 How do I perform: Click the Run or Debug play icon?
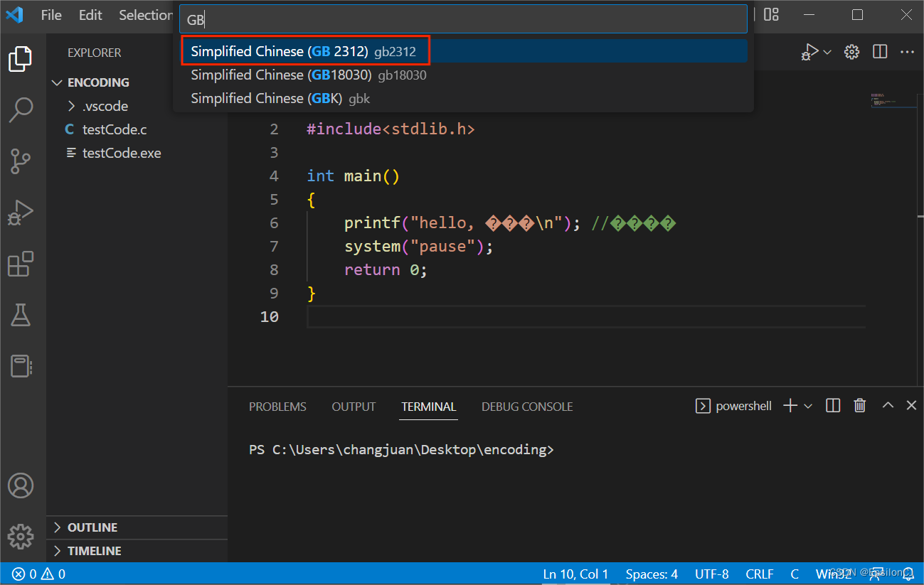click(x=809, y=52)
